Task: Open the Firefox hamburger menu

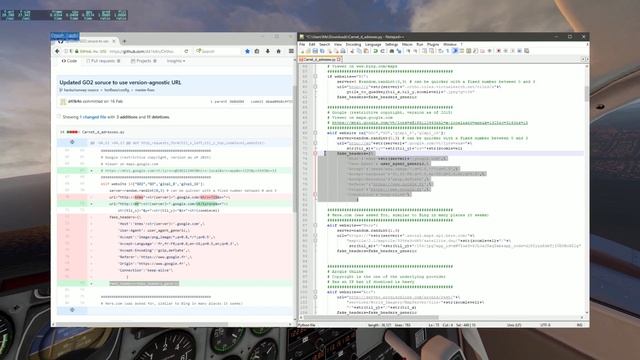Action: (x=291, y=51)
